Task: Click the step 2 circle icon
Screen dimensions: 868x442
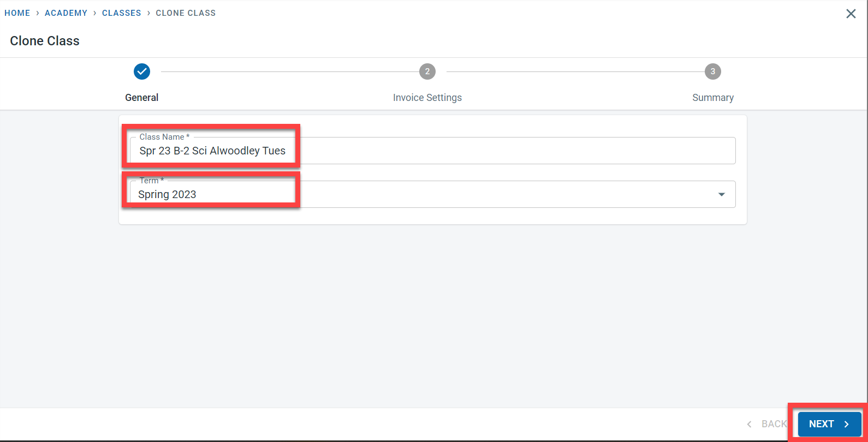Action: [x=427, y=71]
